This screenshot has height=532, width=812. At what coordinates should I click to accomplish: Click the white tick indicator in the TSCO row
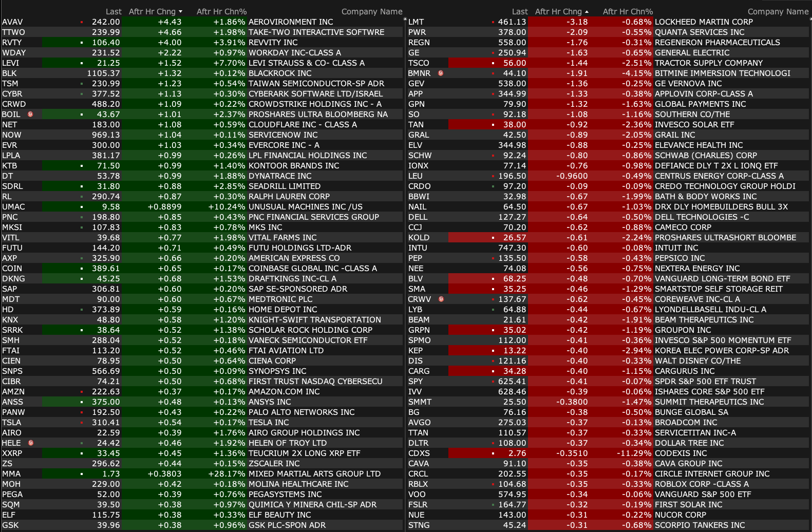tap(493, 63)
